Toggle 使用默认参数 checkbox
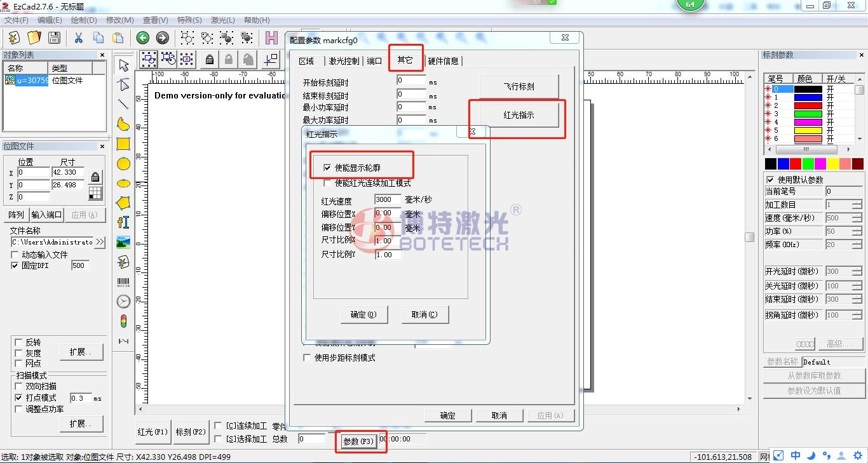Image resolution: width=868 pixels, height=463 pixels. click(x=770, y=180)
